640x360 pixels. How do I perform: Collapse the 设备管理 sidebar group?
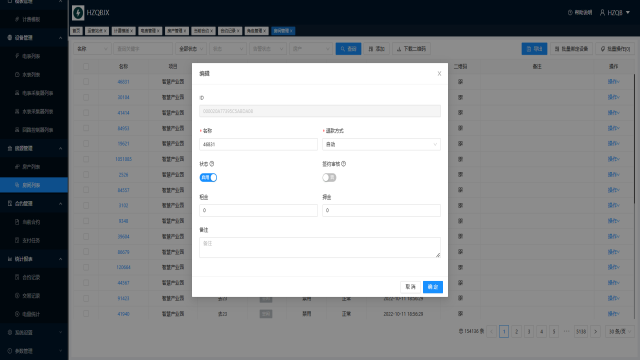point(34,38)
